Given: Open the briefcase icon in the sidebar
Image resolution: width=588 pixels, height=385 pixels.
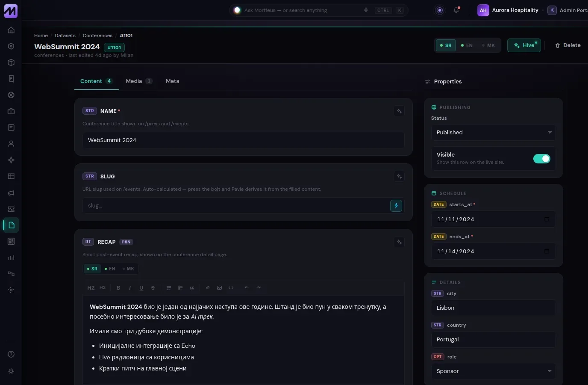Looking at the screenshot, I should pos(11,111).
